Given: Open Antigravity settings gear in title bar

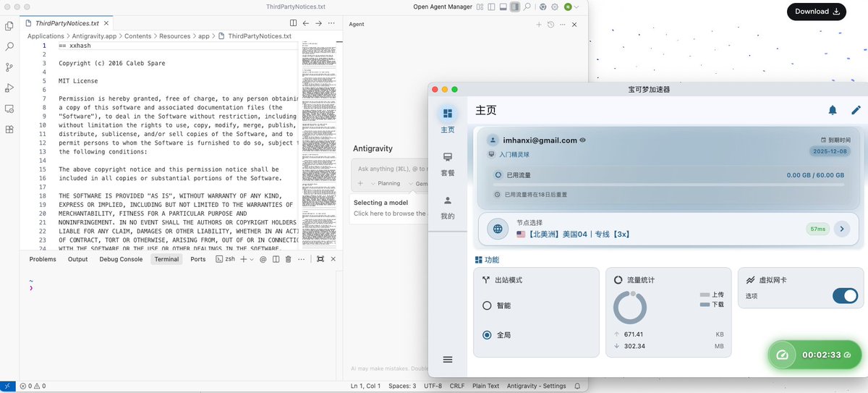Looking at the screenshot, I should point(554,7).
